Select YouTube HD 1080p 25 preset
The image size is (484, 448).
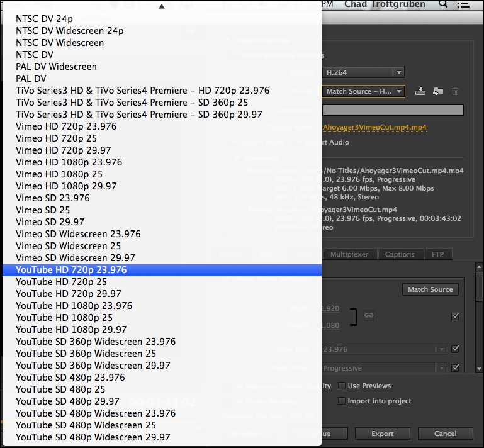pyautogui.click(x=162, y=318)
